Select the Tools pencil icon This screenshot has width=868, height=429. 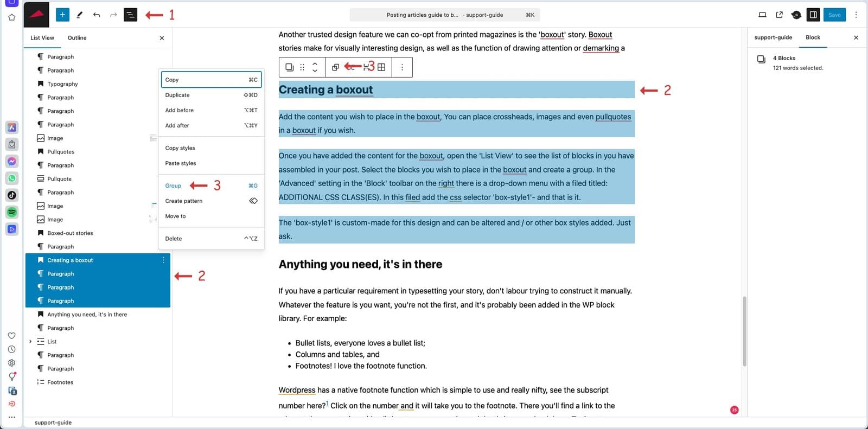pyautogui.click(x=80, y=15)
